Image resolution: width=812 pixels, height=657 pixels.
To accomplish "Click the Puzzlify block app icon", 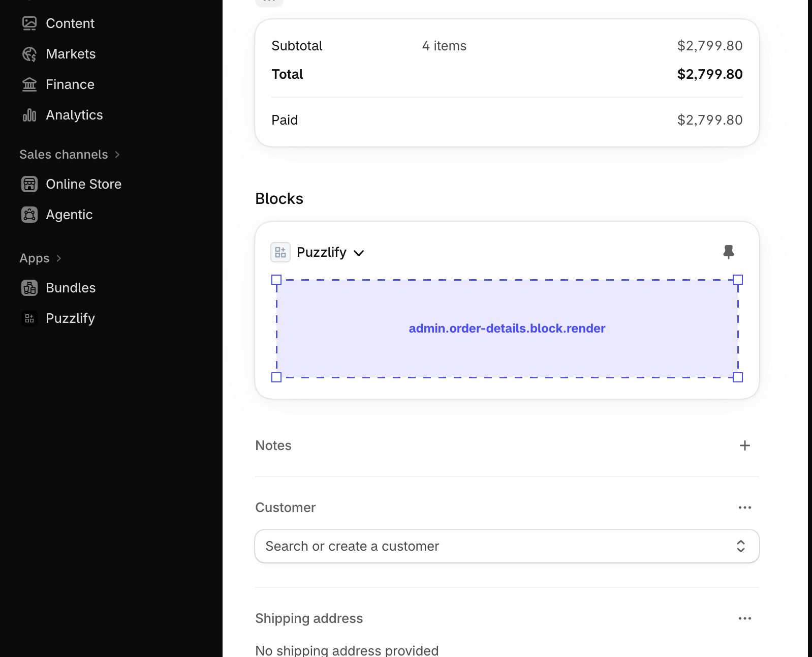I will click(x=280, y=252).
